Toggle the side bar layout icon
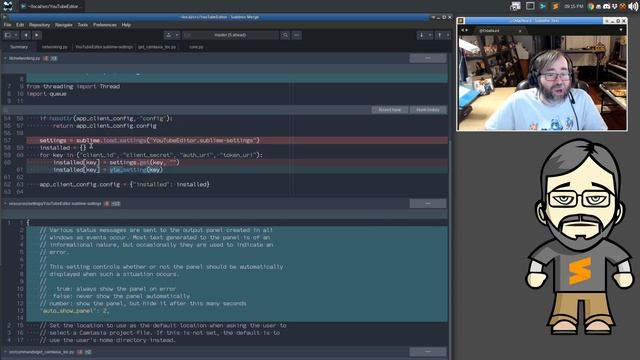Screen dimensions: 640x360 pos(8,36)
